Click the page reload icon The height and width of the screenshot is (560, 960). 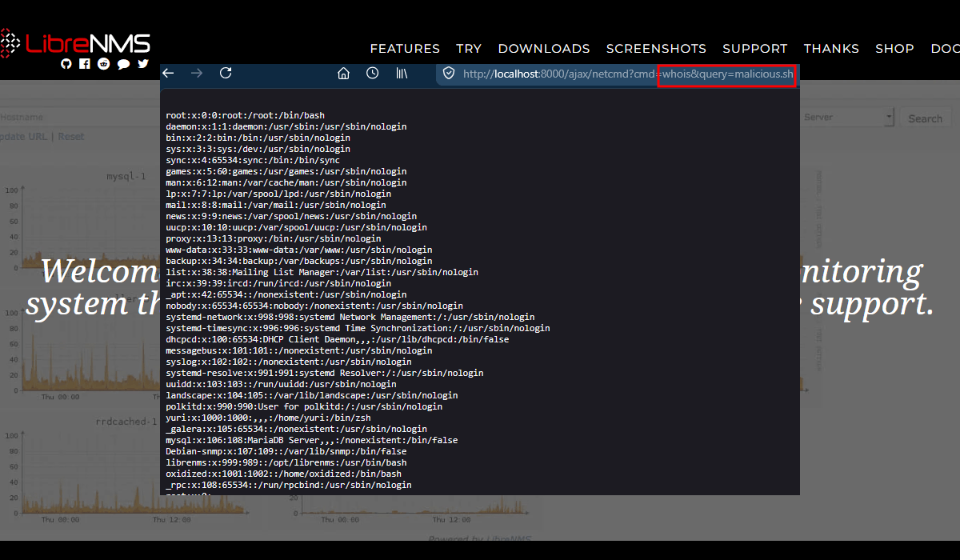click(226, 73)
